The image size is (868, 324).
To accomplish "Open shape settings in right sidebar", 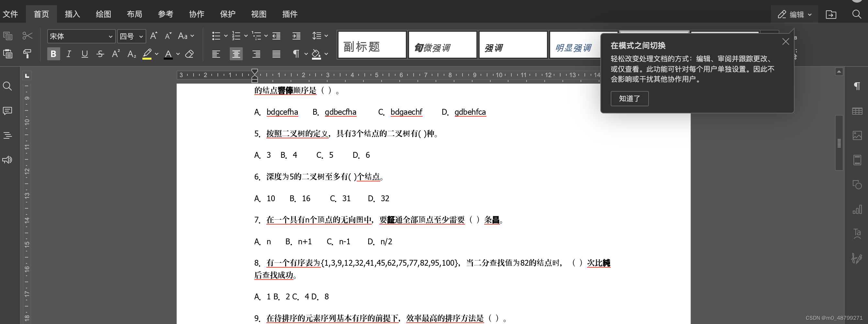I will 857,185.
